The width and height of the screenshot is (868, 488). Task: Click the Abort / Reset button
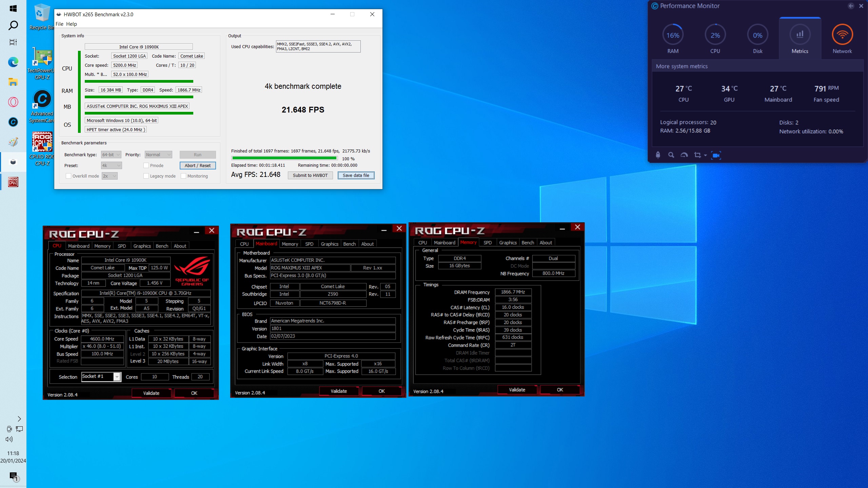[197, 165]
